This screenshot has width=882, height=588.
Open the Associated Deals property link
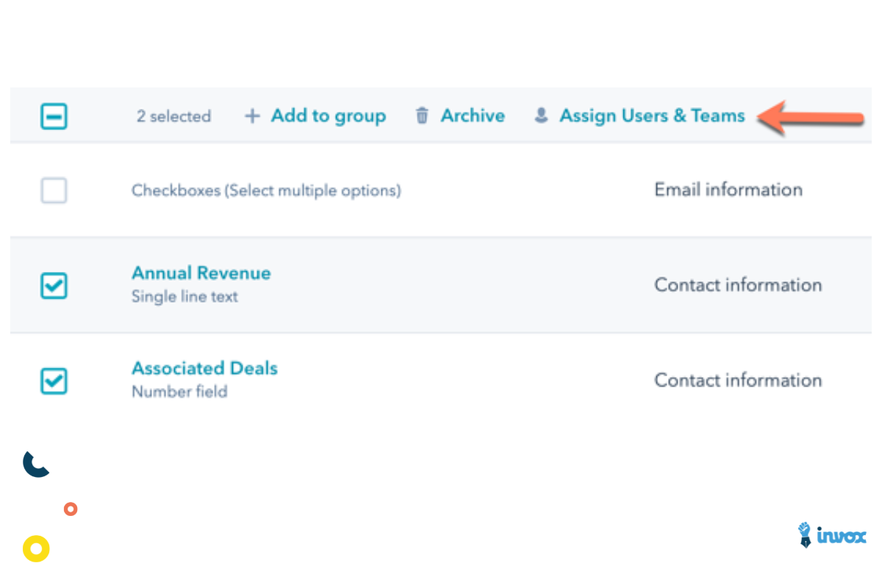(x=204, y=368)
